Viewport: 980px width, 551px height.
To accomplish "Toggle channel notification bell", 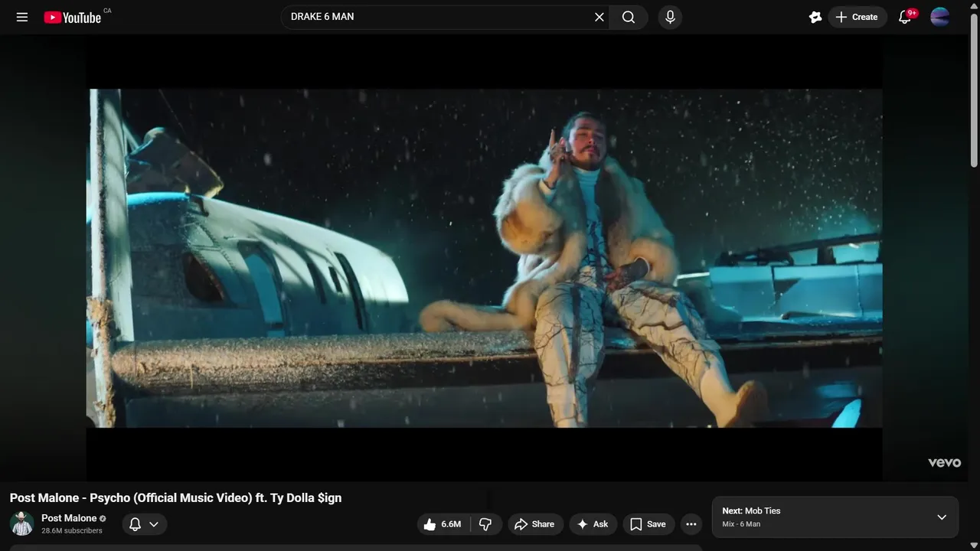I will [x=135, y=524].
